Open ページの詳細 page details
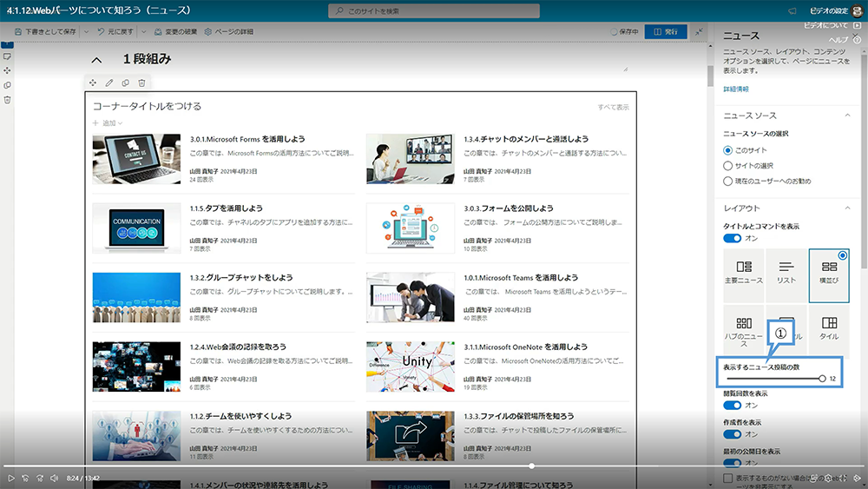Image resolution: width=868 pixels, height=489 pixels. [x=228, y=31]
